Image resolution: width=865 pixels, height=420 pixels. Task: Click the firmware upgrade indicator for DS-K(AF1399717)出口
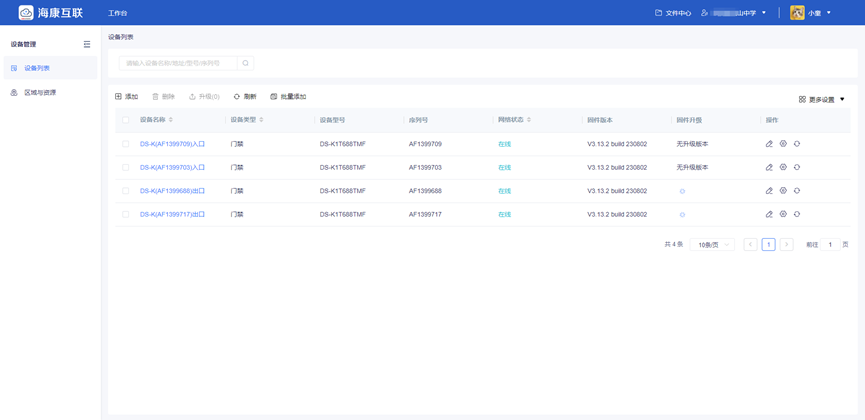pyautogui.click(x=682, y=214)
